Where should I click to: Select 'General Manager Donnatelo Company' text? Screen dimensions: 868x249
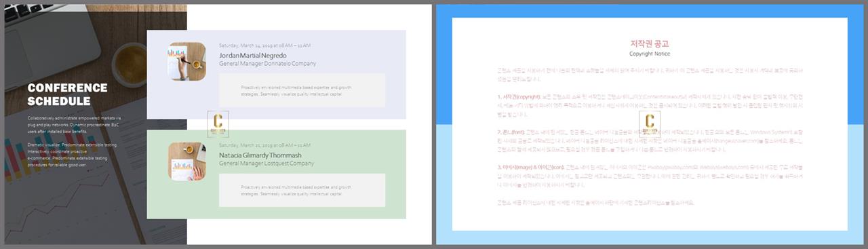pyautogui.click(x=267, y=63)
